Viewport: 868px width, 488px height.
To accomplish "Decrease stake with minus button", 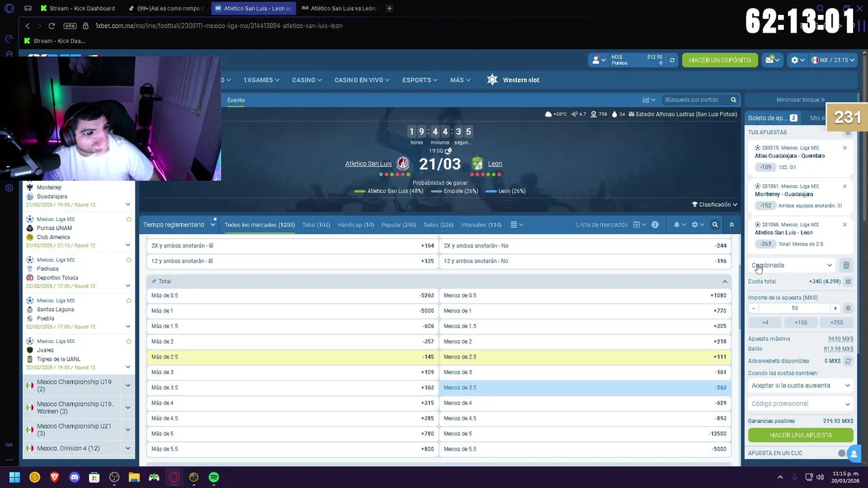I will click(753, 308).
